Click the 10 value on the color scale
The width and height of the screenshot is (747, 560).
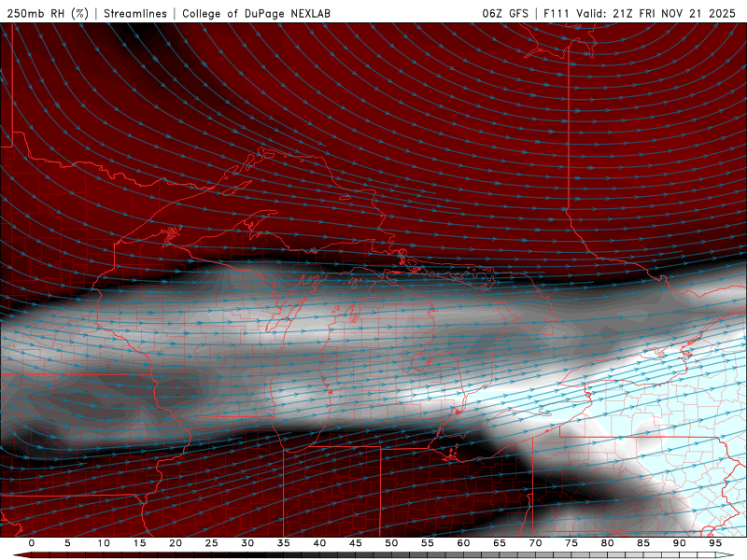(x=104, y=543)
